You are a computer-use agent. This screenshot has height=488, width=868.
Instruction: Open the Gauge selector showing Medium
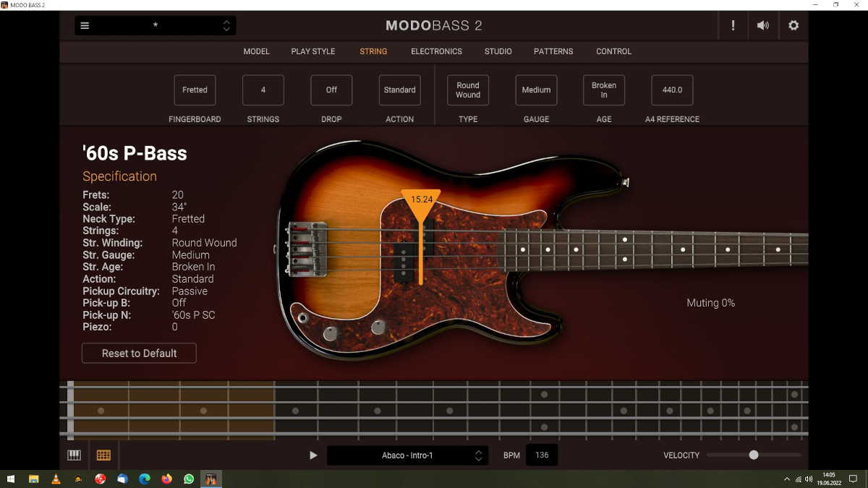tap(537, 90)
